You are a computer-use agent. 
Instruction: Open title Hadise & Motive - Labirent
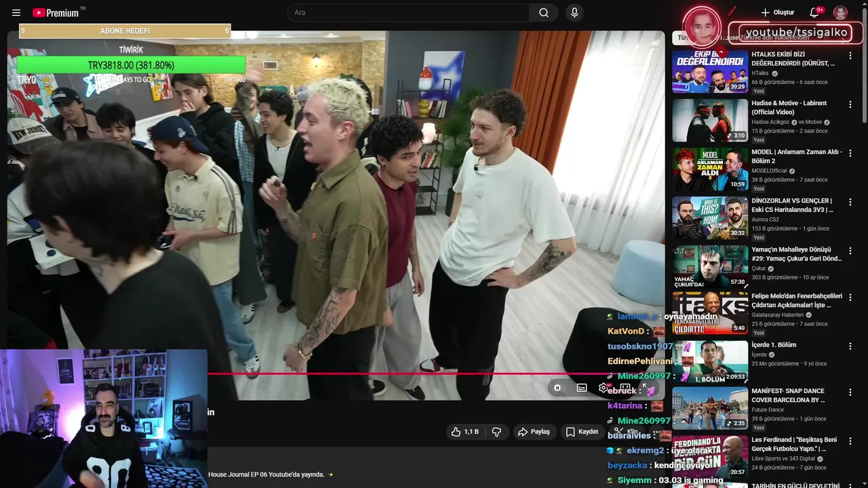coord(789,108)
